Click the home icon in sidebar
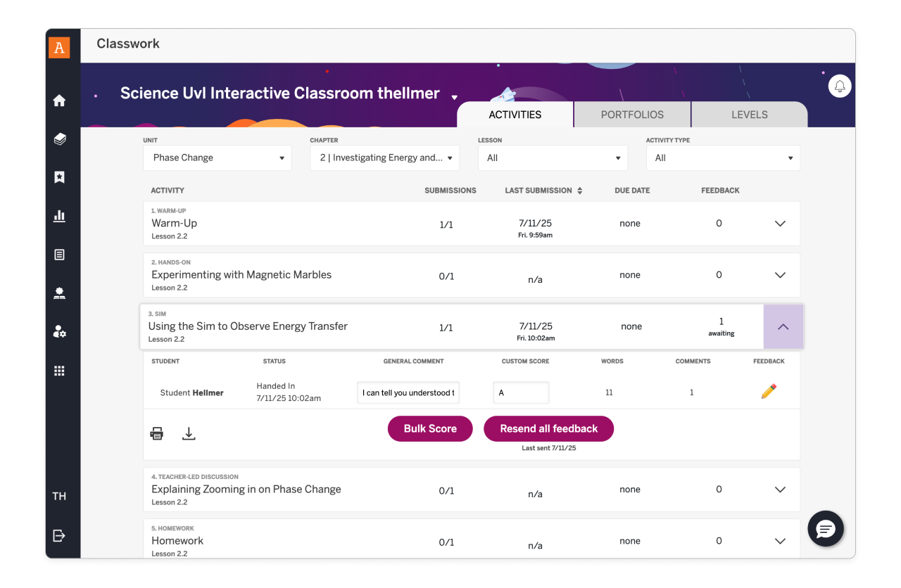The image size is (901, 588). tap(60, 101)
